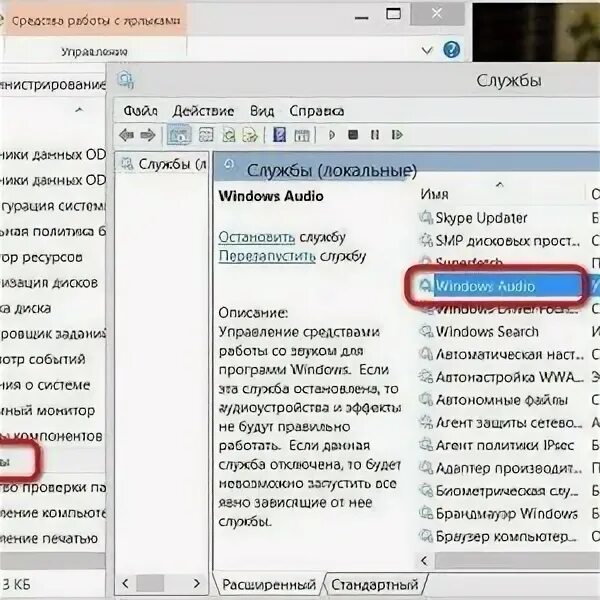Click gear icon next to Адаптер производит...
Image resolution: width=600 pixels, height=600 pixels.
pos(426,468)
